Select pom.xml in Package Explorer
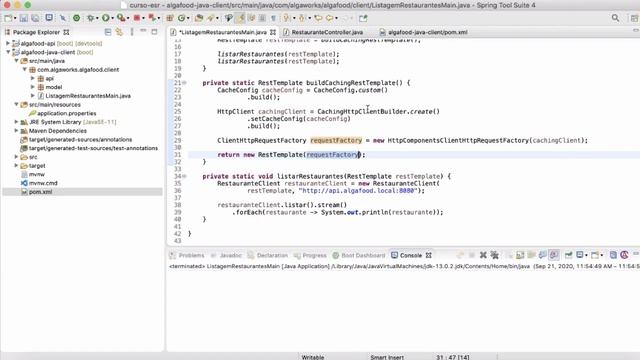The image size is (640, 360). click(x=40, y=192)
